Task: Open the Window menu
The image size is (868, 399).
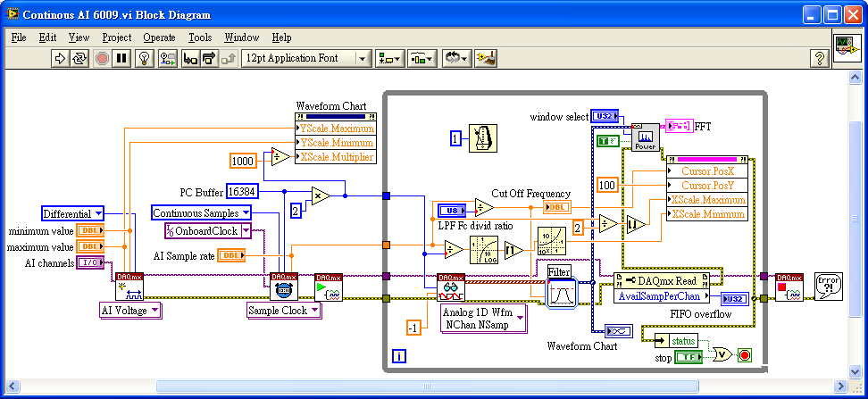Action: pos(241,37)
